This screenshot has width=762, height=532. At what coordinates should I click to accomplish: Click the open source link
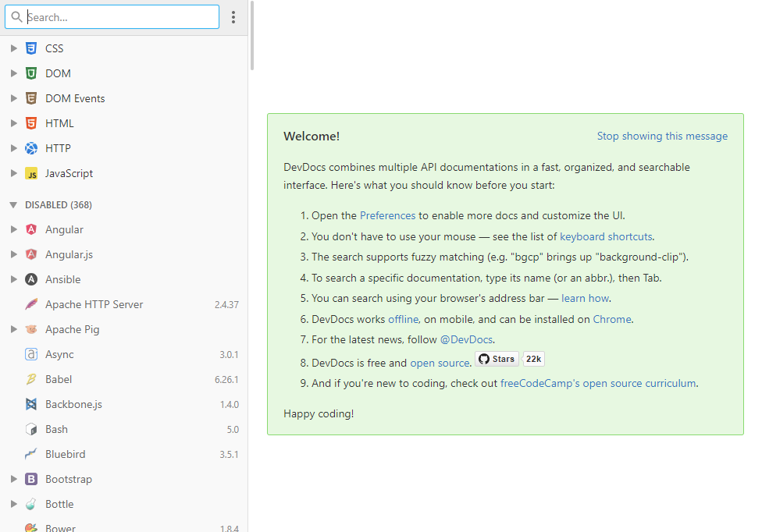tap(440, 363)
